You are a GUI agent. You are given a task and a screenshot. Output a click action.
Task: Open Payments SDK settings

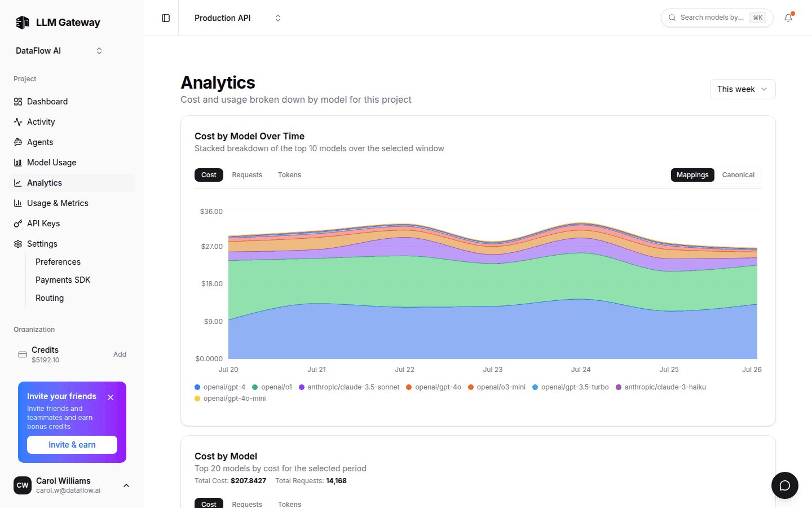[63, 280]
